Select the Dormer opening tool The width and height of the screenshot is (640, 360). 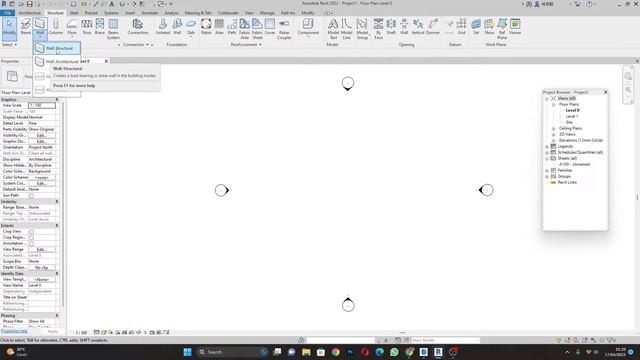433,27
